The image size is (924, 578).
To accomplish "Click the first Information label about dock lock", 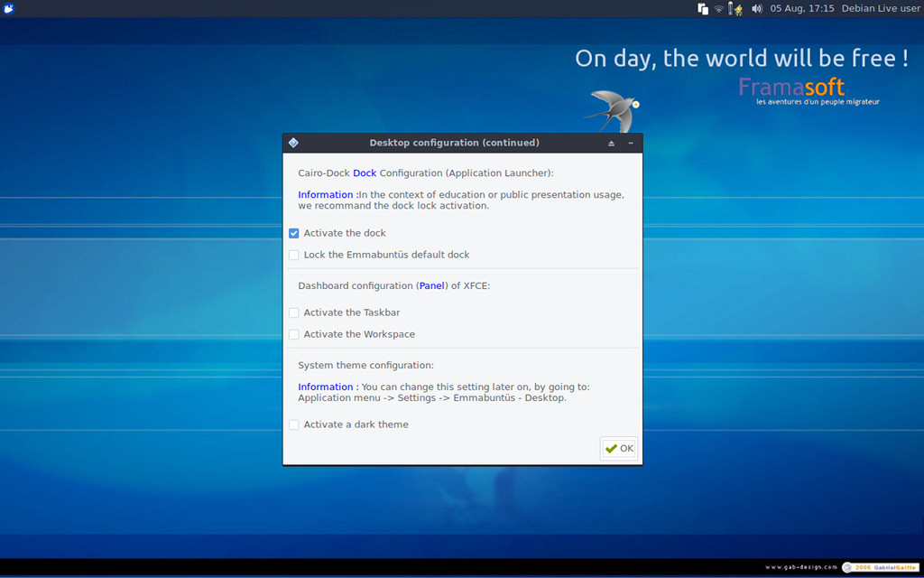I will coord(328,195).
